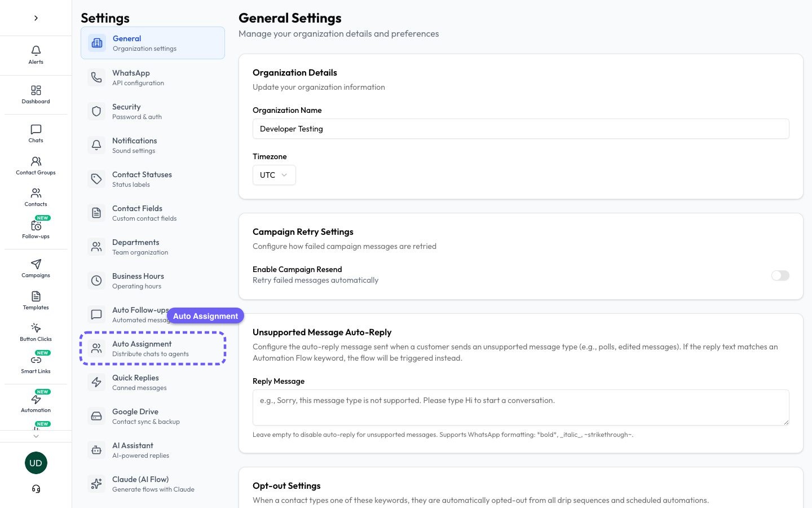Open Quick Replies canned messages

coord(153,382)
